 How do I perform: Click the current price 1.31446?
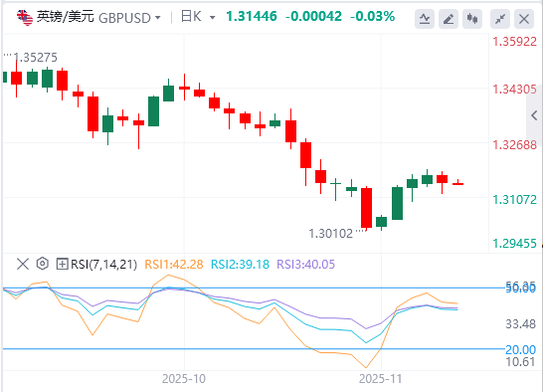pos(252,16)
